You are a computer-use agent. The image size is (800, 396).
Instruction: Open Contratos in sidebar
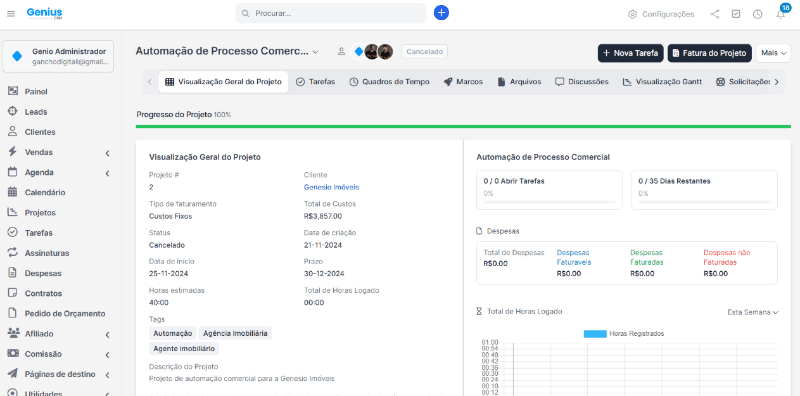coord(43,293)
